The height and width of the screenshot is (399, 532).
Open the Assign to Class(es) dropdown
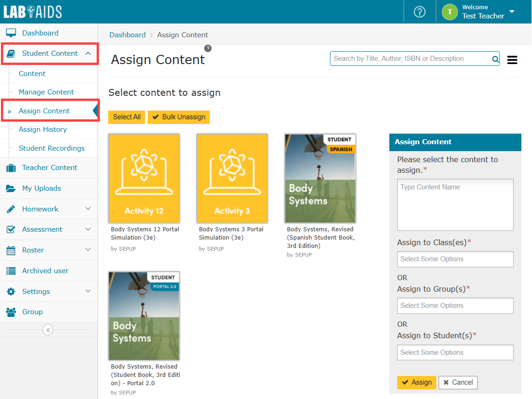[x=455, y=259]
